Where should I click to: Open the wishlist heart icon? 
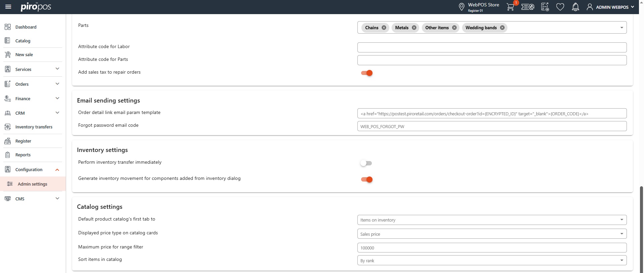pos(560,7)
